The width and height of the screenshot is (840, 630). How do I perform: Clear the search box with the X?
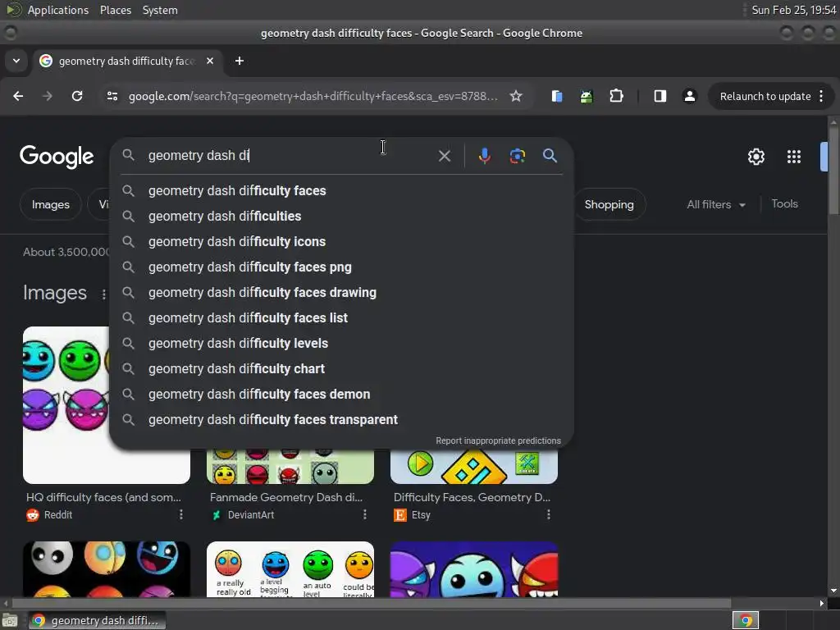pos(444,156)
